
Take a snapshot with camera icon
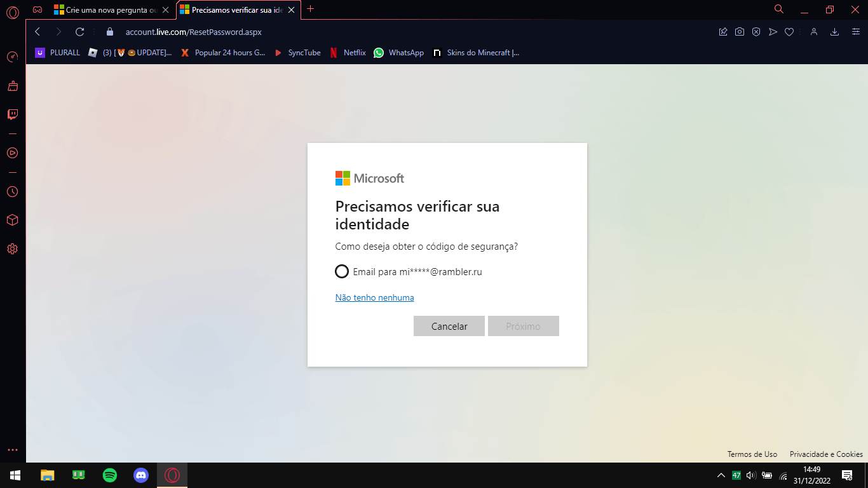pos(740,32)
